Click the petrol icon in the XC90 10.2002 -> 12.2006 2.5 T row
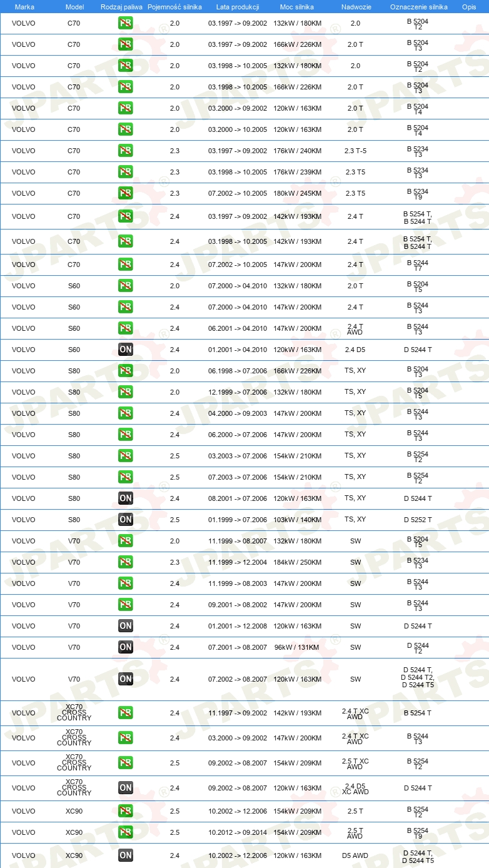The height and width of the screenshot is (868, 489). [126, 811]
